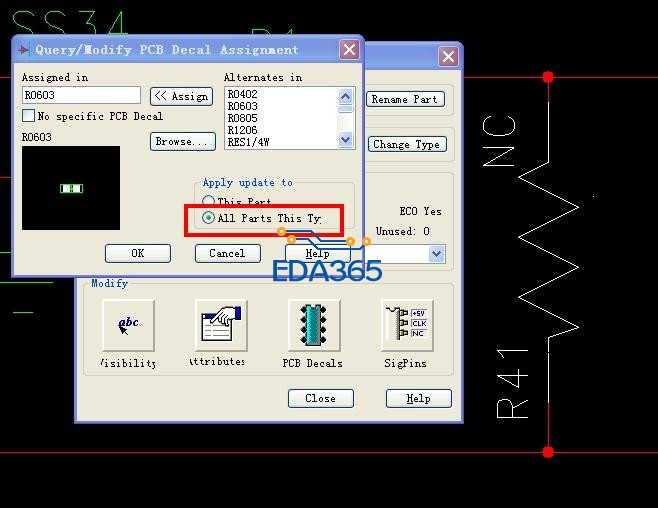
Task: Confirm decal assignment with OK
Action: (x=138, y=253)
